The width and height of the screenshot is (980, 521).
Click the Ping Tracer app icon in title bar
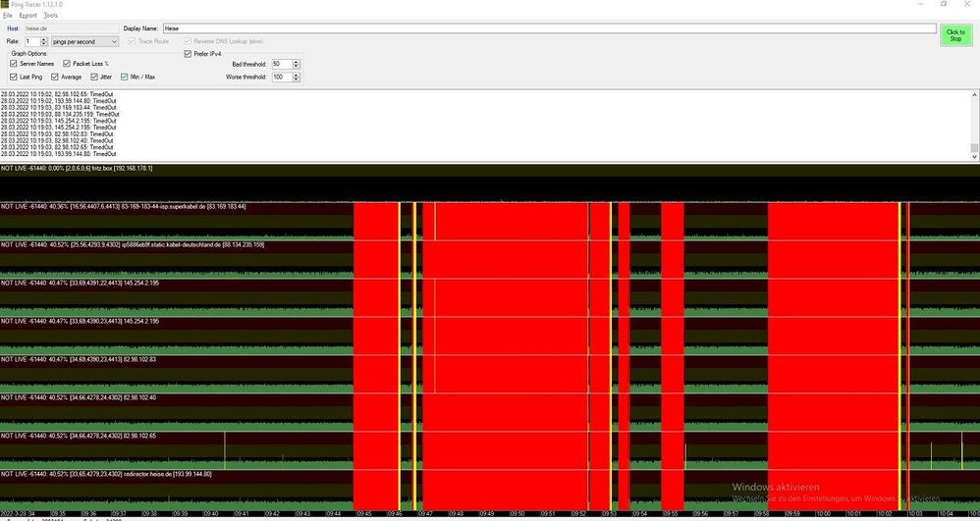tap(4, 4)
